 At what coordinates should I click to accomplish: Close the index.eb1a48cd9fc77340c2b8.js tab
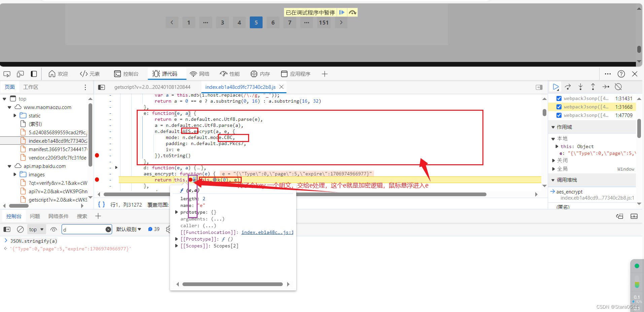[281, 87]
